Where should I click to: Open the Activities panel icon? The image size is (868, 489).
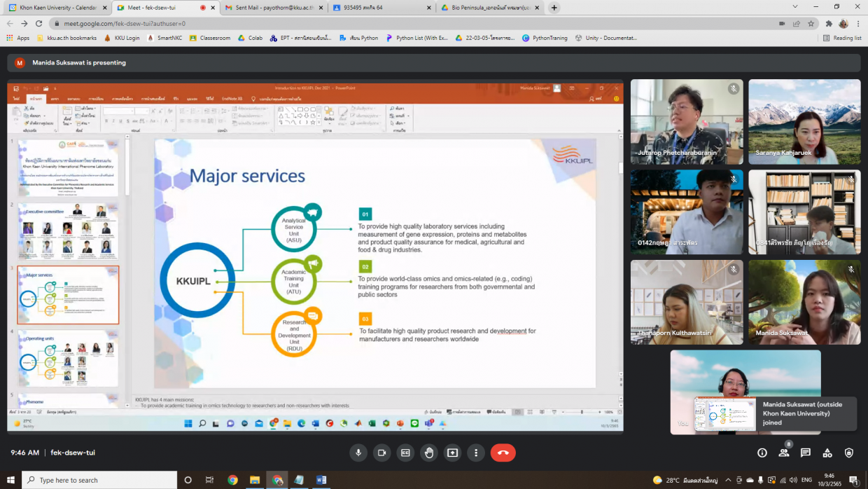(827, 453)
